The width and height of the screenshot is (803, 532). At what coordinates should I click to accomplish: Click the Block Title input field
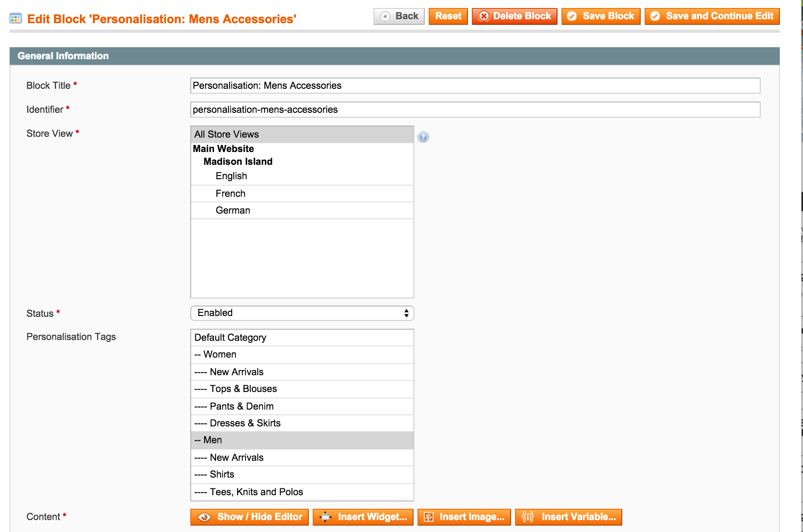(x=475, y=86)
